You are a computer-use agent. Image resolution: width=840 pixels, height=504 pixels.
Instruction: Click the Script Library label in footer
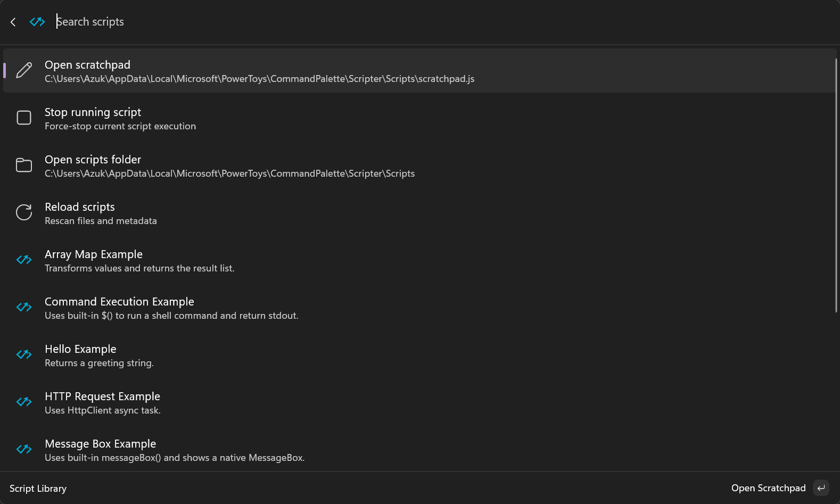click(38, 489)
